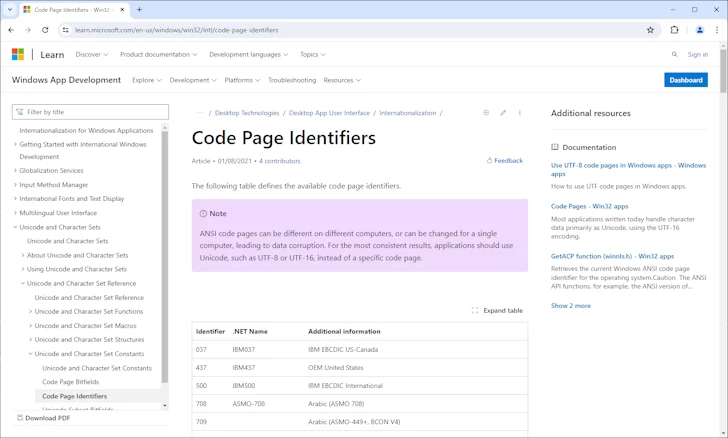Open Windows App Development heading link

(x=66, y=80)
